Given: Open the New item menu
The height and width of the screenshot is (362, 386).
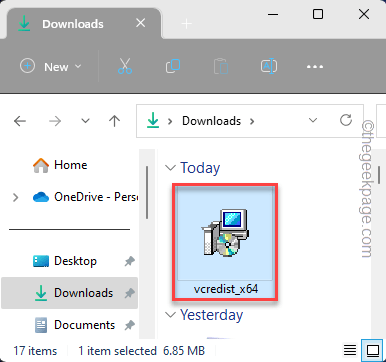Looking at the screenshot, I should (x=51, y=66).
